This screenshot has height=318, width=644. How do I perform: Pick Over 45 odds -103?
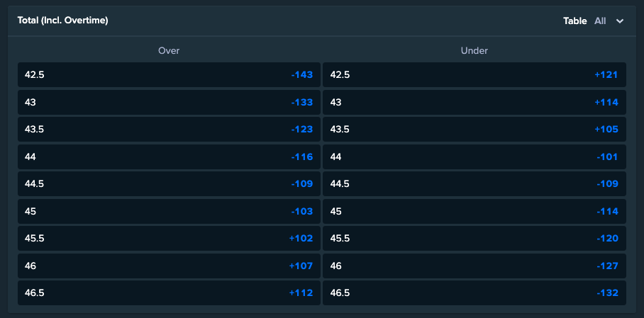coord(169,211)
